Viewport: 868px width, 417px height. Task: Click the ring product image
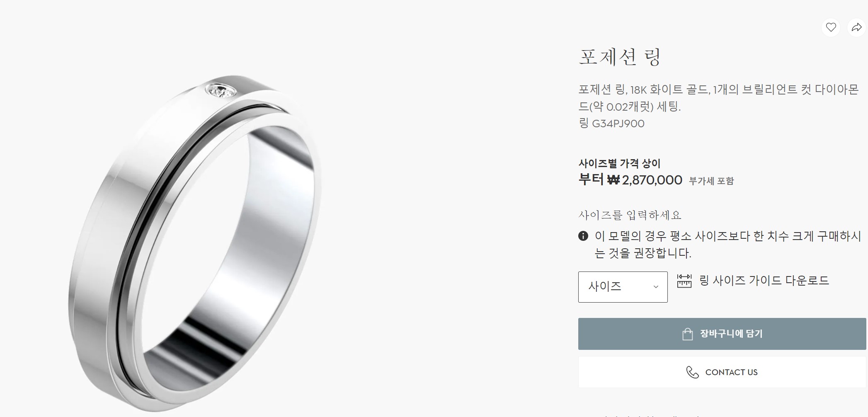(195, 244)
